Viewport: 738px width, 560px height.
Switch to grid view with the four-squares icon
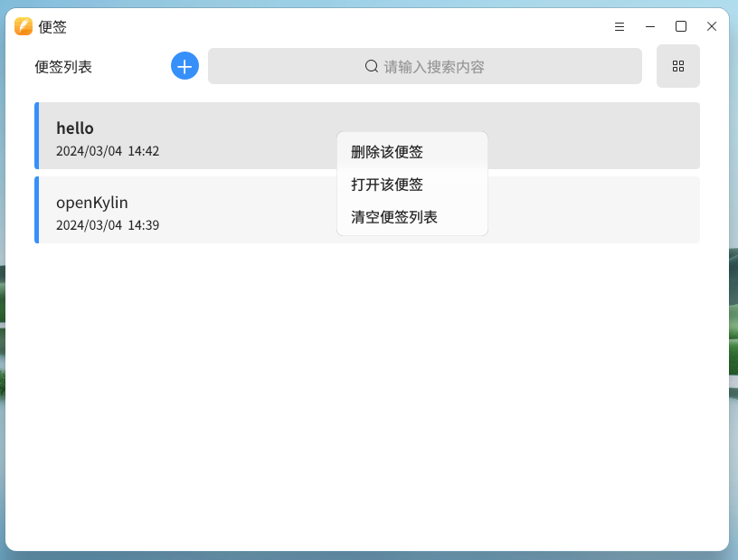[678, 66]
